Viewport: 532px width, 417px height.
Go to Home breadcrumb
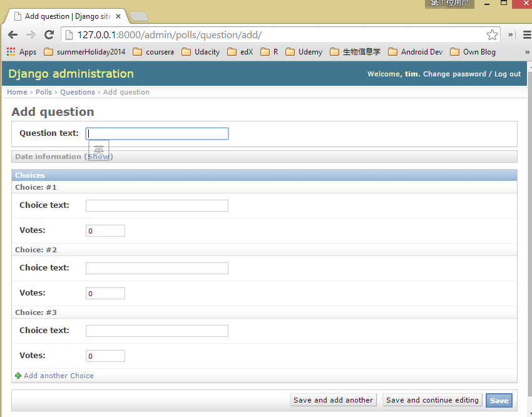point(17,92)
